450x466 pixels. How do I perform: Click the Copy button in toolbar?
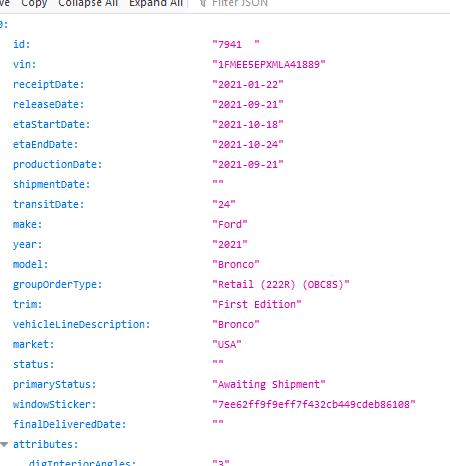click(34, 3)
